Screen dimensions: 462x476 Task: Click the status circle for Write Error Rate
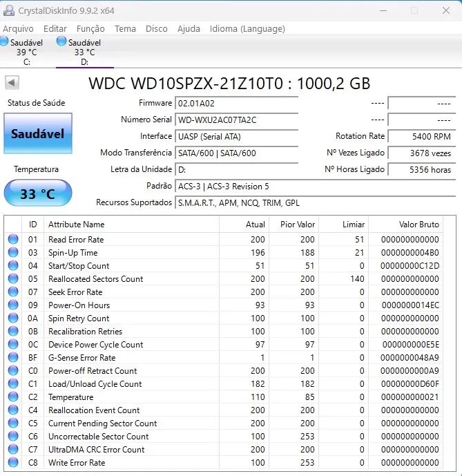pyautogui.click(x=13, y=462)
